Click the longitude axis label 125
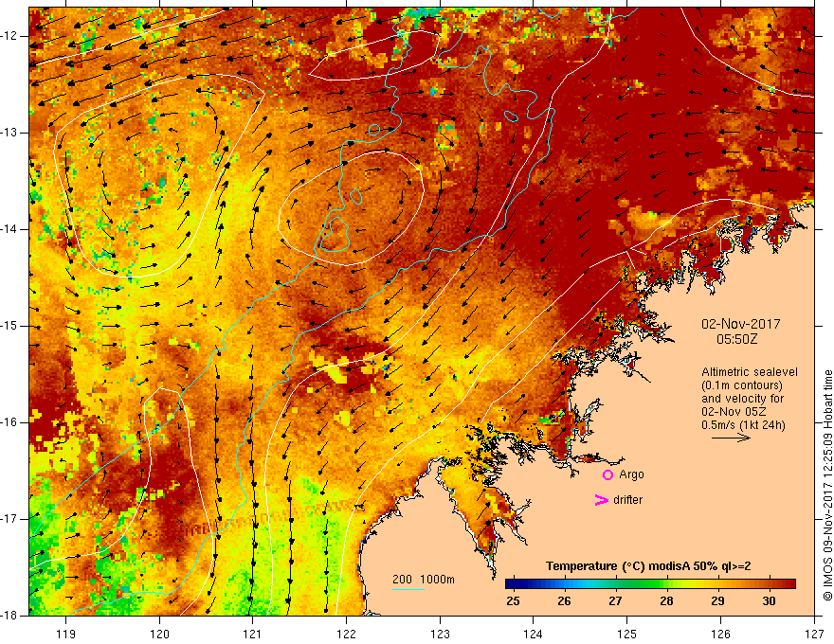Viewport: 834px width, 644px height. 626,634
